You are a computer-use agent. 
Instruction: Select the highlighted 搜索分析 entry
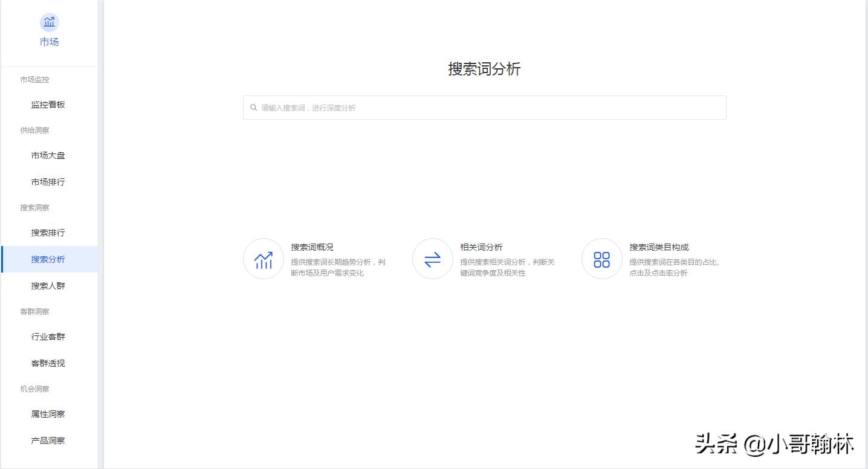coord(47,259)
